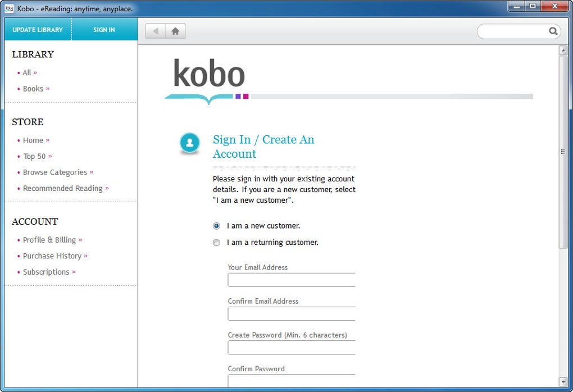Click the search magnifier icon
This screenshot has width=573, height=392.
pos(553,31)
